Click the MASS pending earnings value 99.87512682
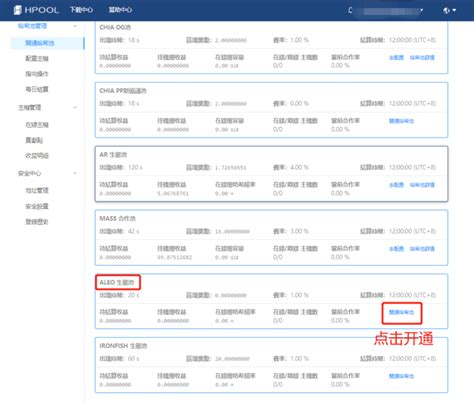474x406 pixels. 174,257
